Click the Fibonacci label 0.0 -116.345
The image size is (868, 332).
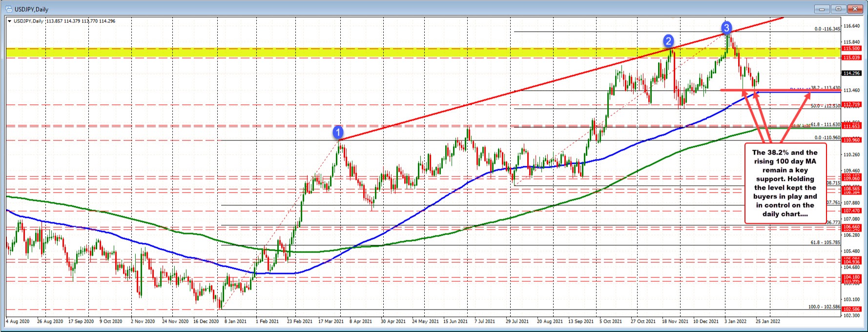(x=827, y=29)
